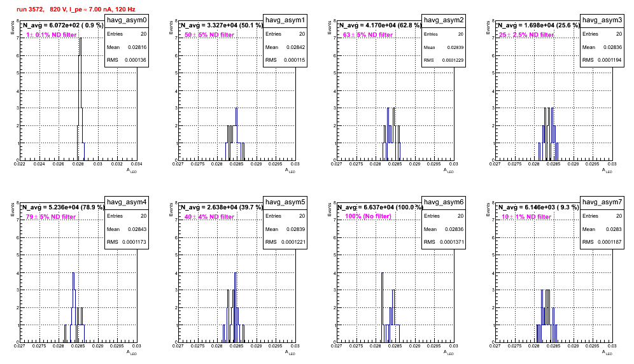The height and width of the screenshot is (364, 634).
Task: Click RMS 0.000136 in havg_asym0 box
Action: click(127, 60)
